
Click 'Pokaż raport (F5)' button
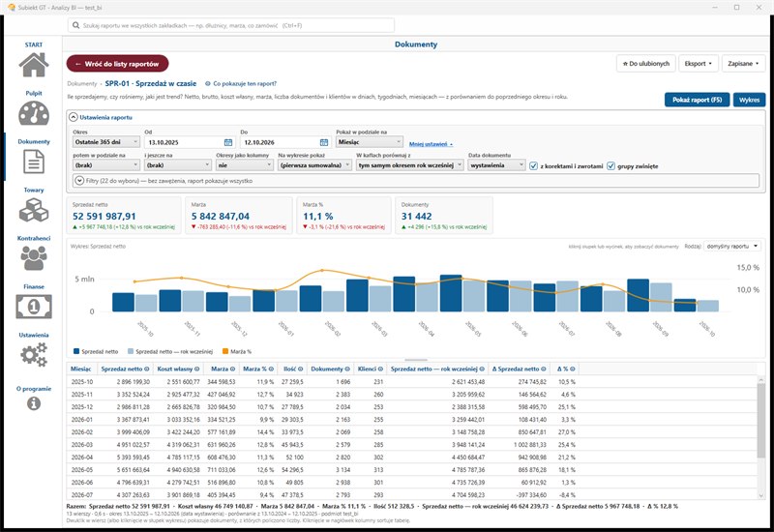(x=697, y=100)
